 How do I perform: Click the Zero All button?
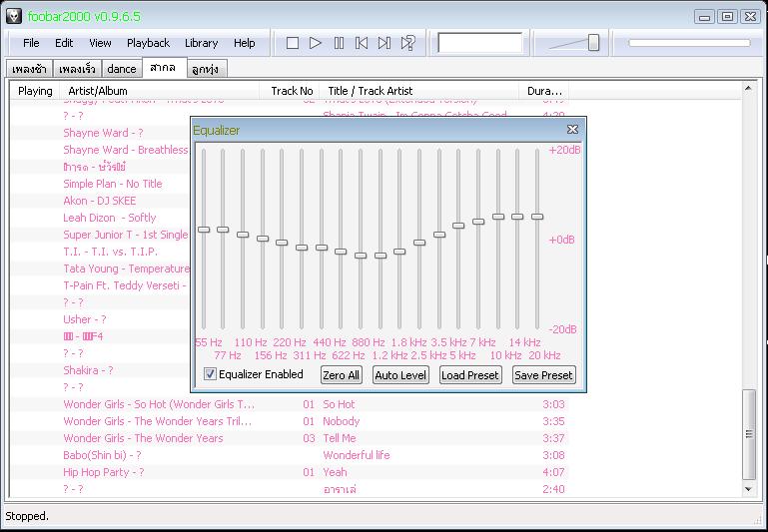(341, 375)
